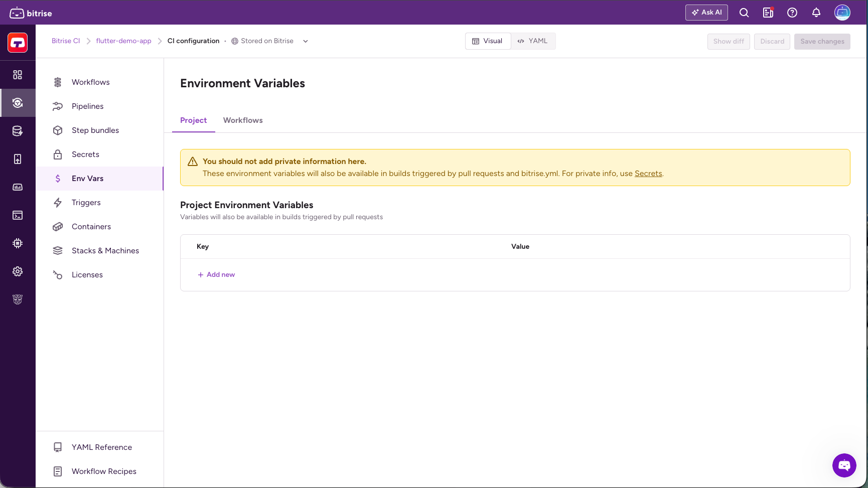Open the notifications bell
Viewport: 868px width, 488px height.
(x=816, y=13)
